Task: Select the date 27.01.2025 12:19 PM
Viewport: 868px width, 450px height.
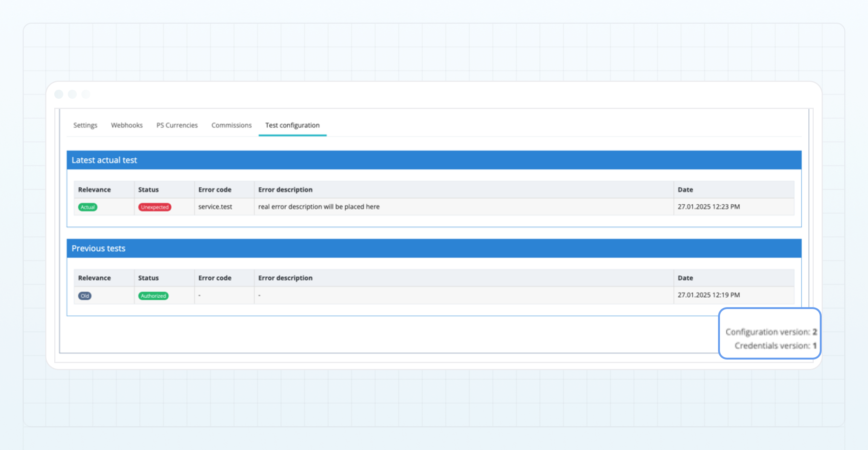Action: pyautogui.click(x=709, y=295)
